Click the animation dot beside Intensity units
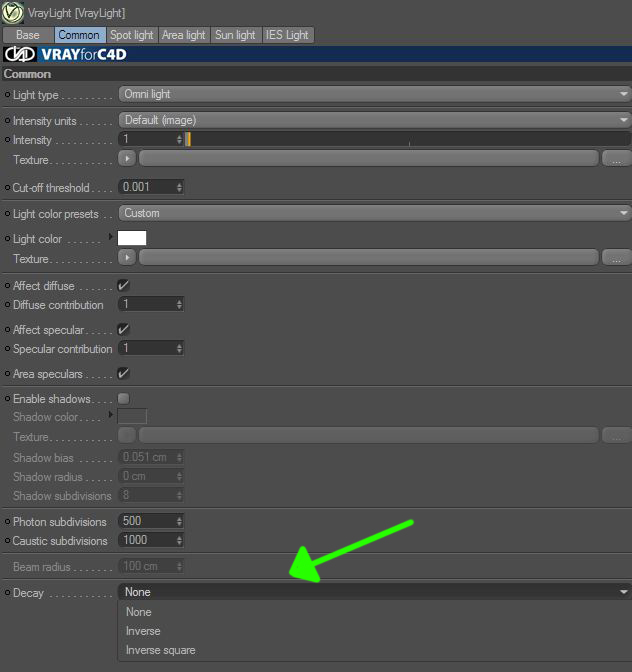The width and height of the screenshot is (632, 672). coord(7,121)
